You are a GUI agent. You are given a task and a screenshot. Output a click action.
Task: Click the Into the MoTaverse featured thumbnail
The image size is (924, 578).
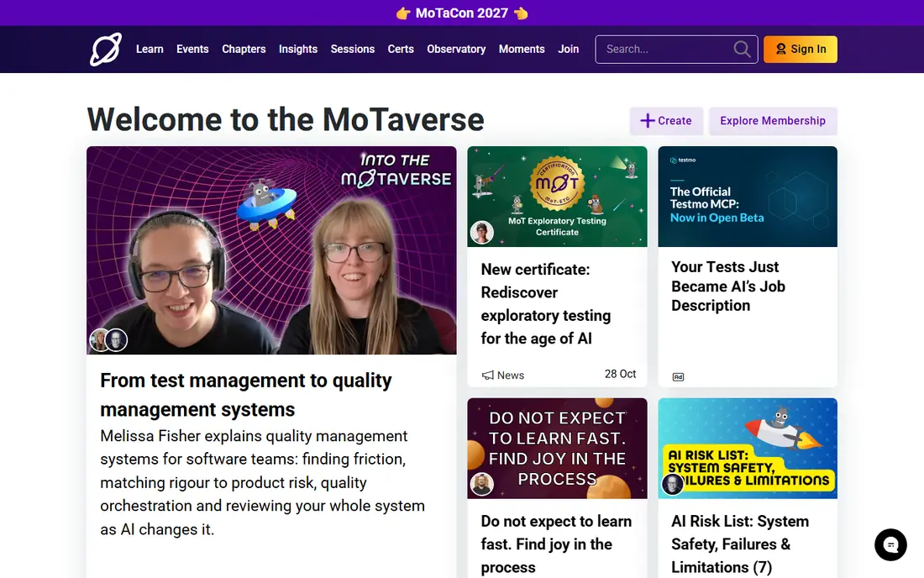pyautogui.click(x=271, y=250)
